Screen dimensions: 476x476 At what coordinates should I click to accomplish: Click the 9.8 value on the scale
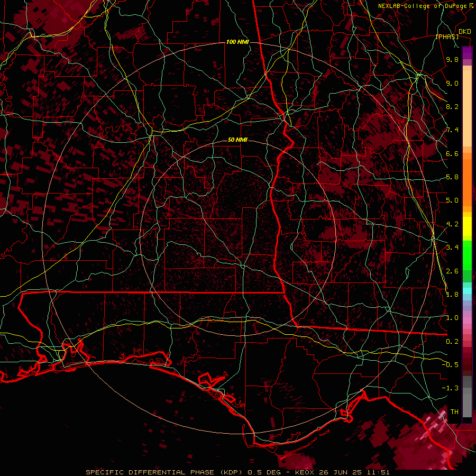[452, 59]
